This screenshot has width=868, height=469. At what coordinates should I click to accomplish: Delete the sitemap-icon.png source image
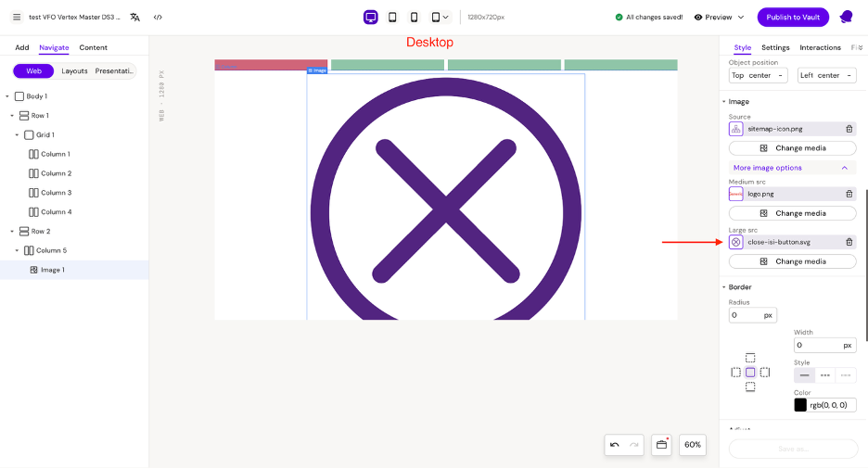point(849,129)
